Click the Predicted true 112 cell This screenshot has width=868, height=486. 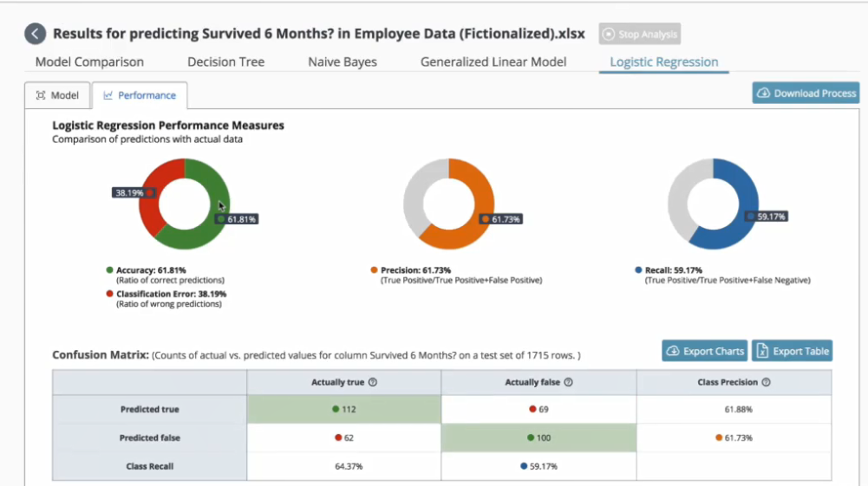pos(343,410)
